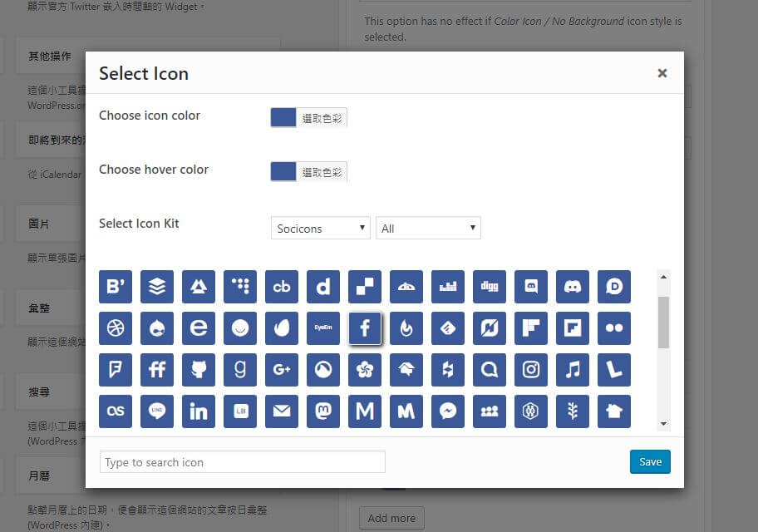Choose the Goodreads g icon
This screenshot has height=532, width=758.
click(240, 370)
